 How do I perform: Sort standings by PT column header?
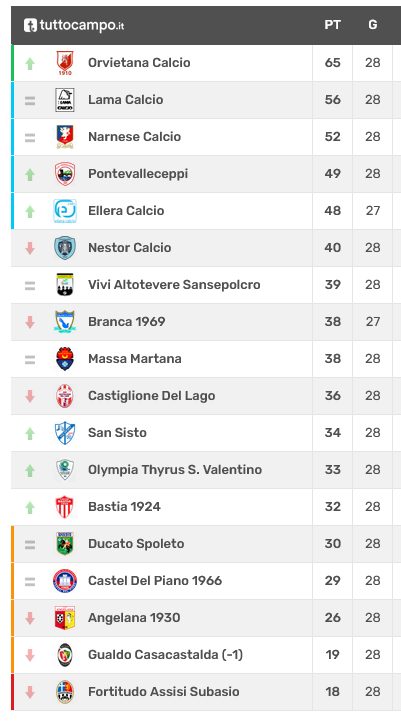[x=332, y=25]
